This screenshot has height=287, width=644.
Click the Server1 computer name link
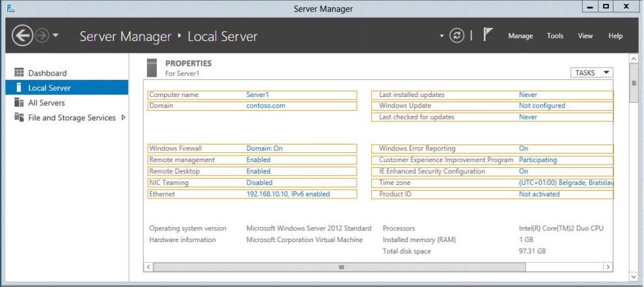tap(257, 95)
